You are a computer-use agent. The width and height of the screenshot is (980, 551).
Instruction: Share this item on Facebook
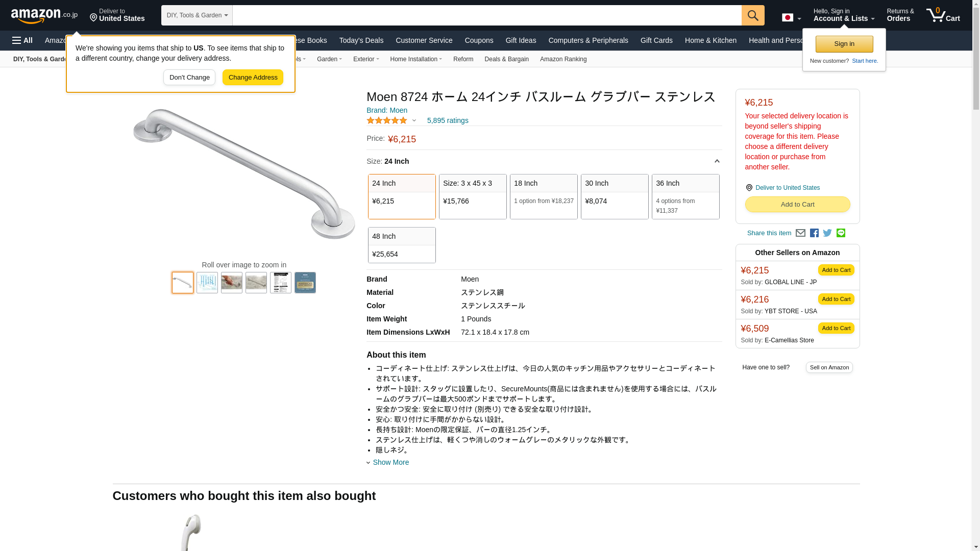(x=814, y=233)
